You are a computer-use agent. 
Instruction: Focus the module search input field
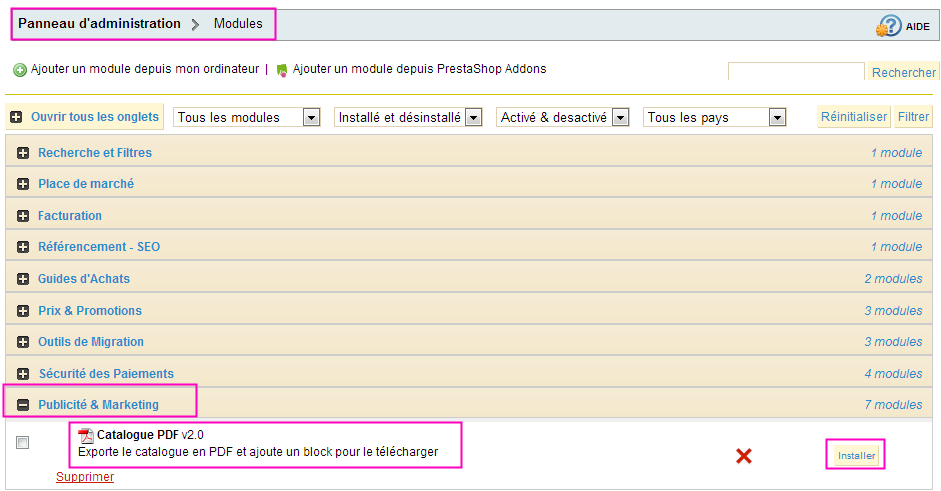[x=796, y=71]
